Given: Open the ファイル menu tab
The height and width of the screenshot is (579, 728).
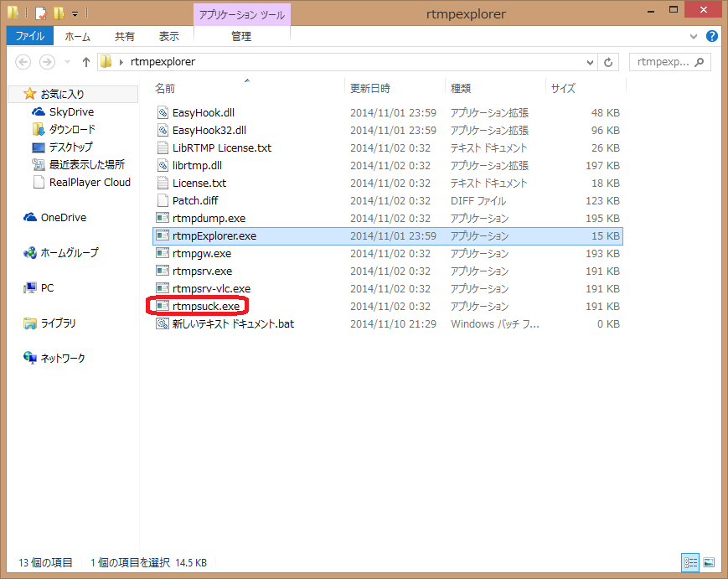Looking at the screenshot, I should (30, 36).
